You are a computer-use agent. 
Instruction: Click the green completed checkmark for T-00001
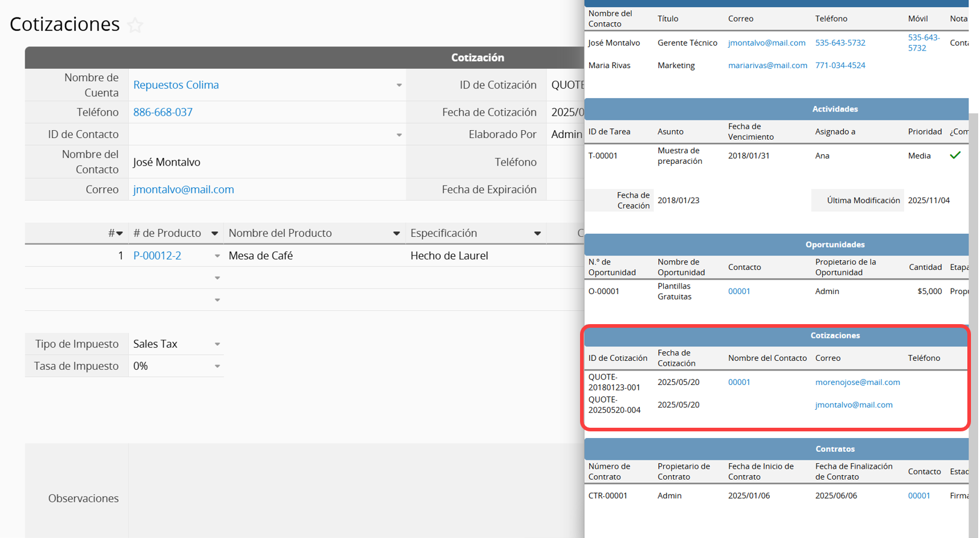(x=955, y=155)
